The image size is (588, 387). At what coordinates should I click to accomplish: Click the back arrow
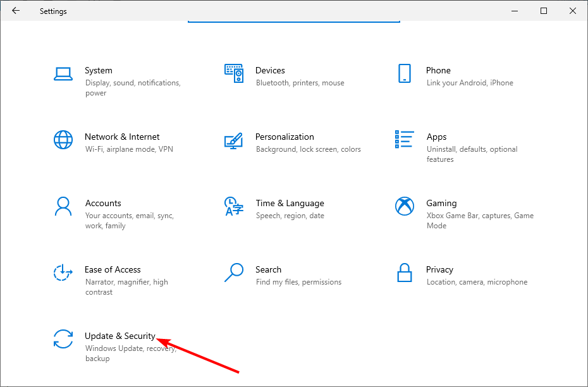[16, 10]
